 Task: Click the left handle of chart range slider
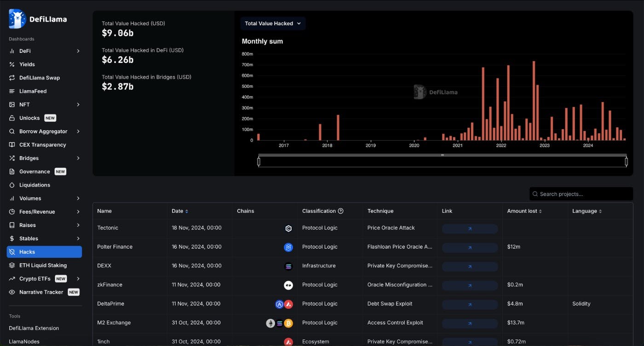pos(259,162)
